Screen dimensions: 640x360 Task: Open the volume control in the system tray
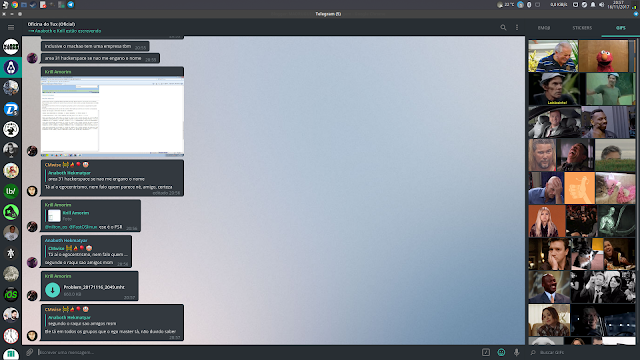click(601, 4)
